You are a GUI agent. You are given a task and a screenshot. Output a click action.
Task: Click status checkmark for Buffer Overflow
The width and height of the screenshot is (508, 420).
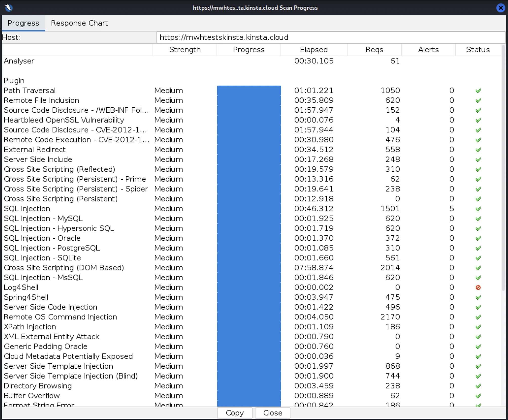(478, 396)
